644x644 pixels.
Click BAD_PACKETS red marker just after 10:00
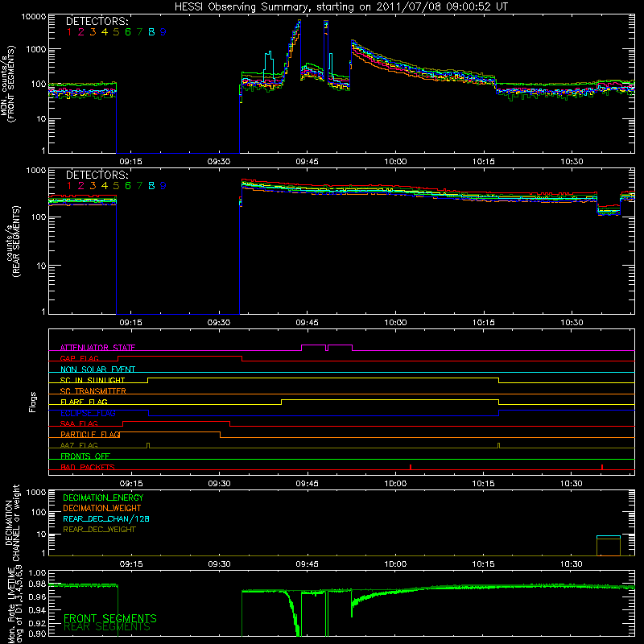pos(411,467)
